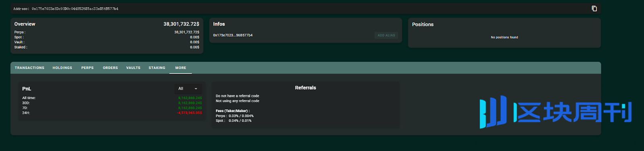Select the Vaults tab
This screenshot has height=151, width=644.
(x=133, y=68)
